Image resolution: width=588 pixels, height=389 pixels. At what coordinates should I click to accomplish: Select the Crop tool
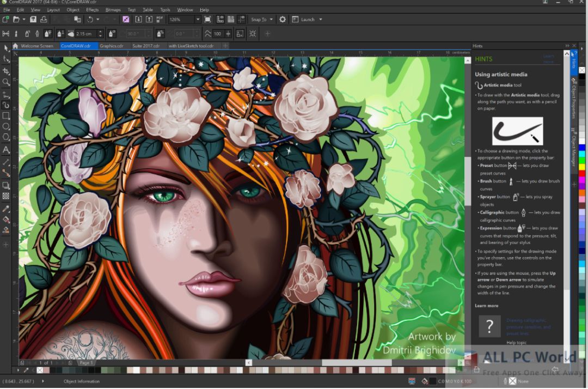pyautogui.click(x=6, y=71)
